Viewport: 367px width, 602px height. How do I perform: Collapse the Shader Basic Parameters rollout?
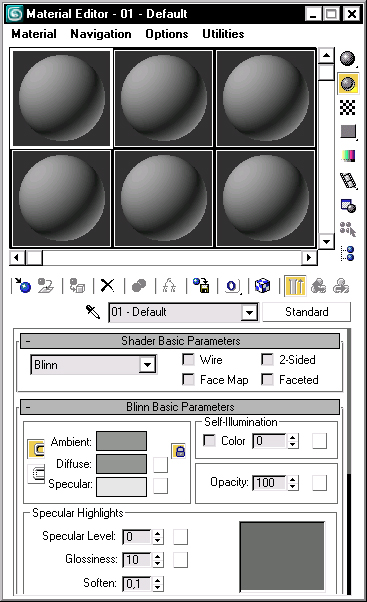180,341
